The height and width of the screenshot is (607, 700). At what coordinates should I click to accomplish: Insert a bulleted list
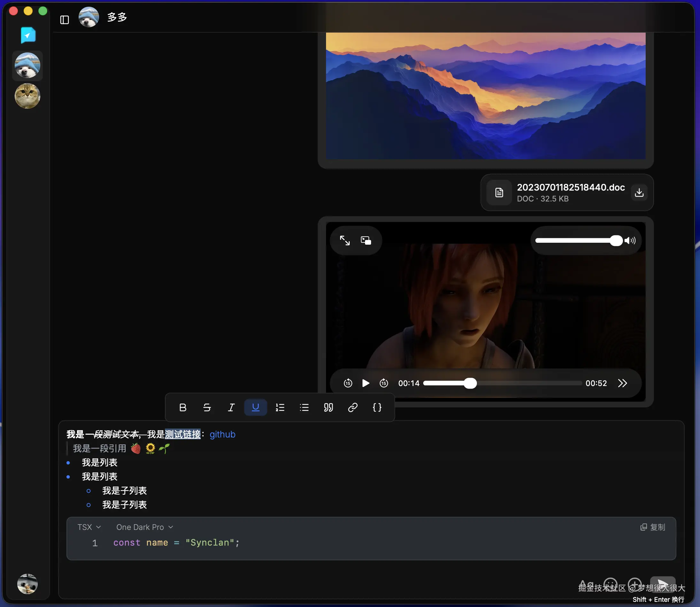[x=304, y=407]
